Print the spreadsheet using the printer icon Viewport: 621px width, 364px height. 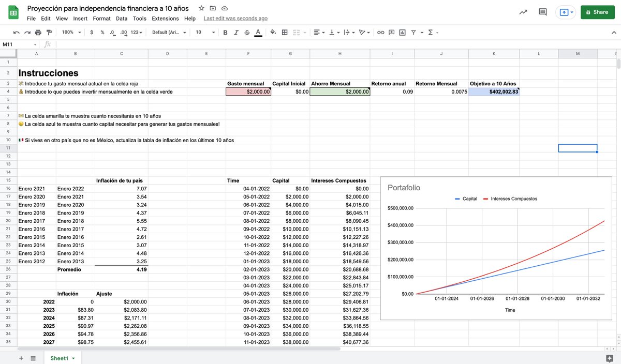tap(38, 33)
